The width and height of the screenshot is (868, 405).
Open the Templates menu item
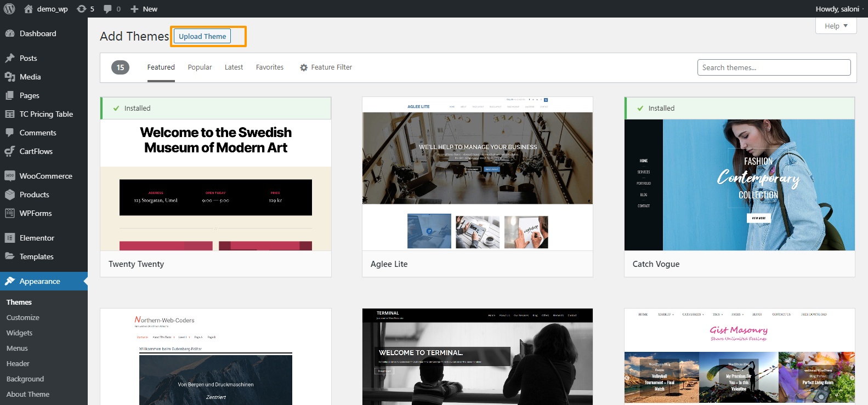pos(44,256)
